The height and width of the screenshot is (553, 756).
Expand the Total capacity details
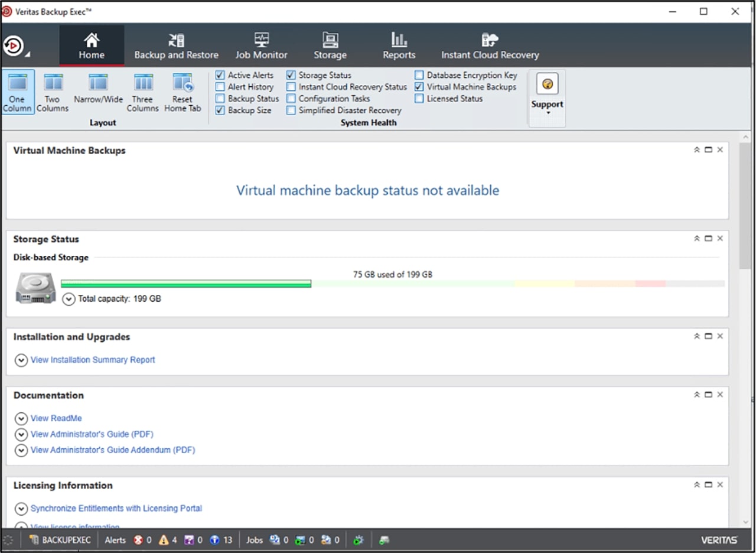click(69, 299)
